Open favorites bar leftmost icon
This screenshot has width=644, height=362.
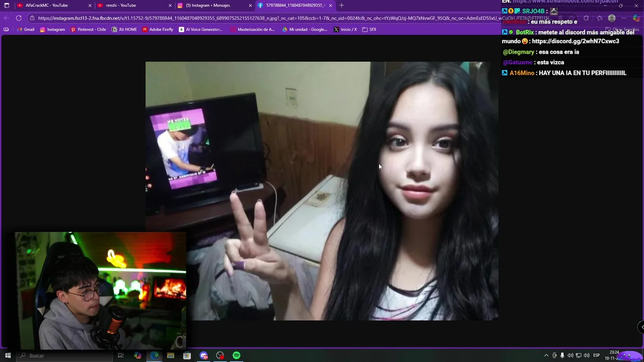pos(6,30)
